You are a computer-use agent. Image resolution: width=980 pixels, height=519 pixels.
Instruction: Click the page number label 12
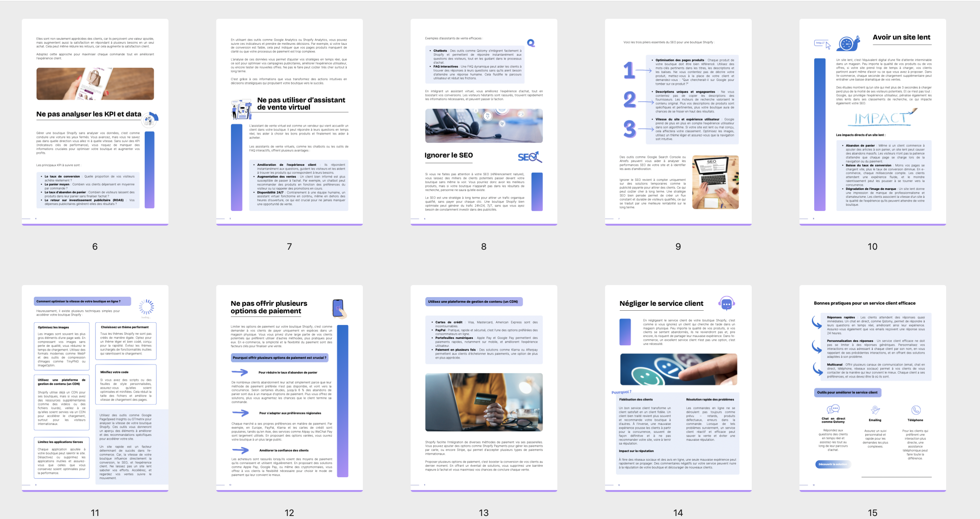point(289,513)
